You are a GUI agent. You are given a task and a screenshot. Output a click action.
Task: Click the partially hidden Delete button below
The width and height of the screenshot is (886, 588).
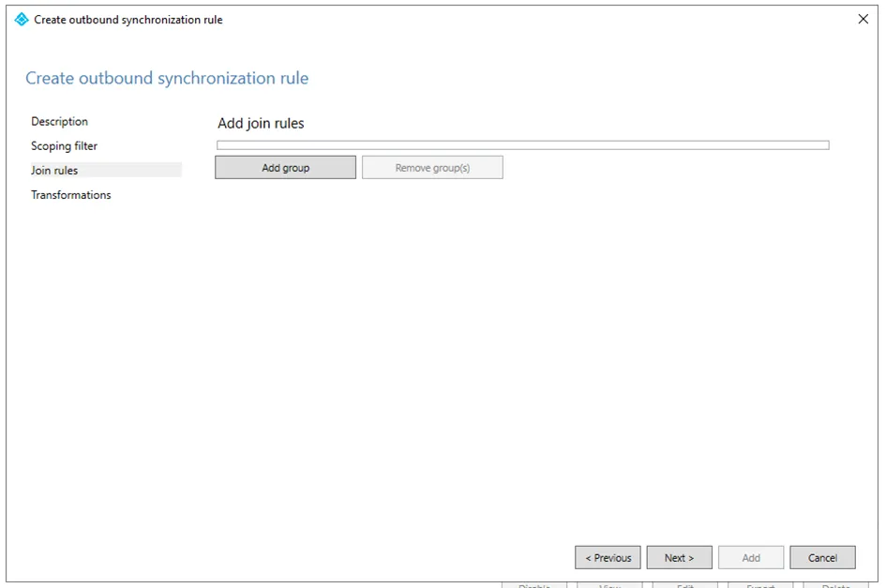tap(835, 585)
